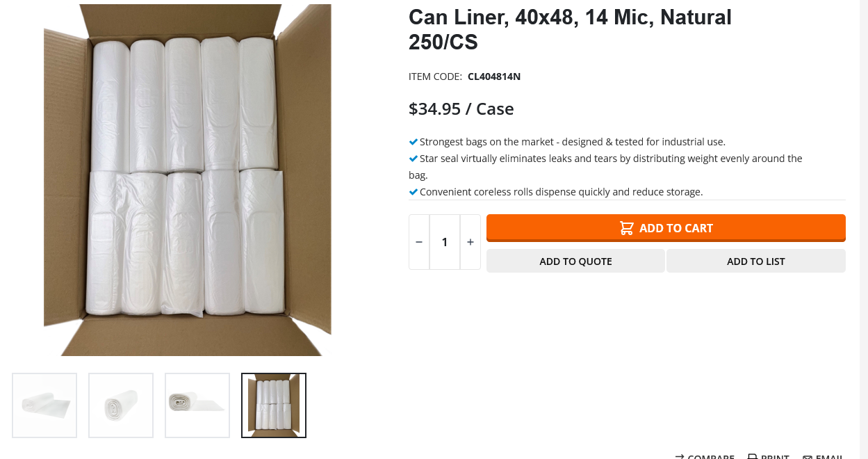Click the Compare arrow icon
868x459 pixels.
[679, 457]
